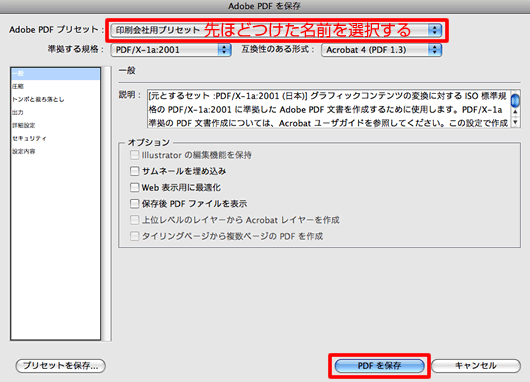
Task: Open the 互換性のある形式 Acrobat 4 dropdown
Action: 381,50
